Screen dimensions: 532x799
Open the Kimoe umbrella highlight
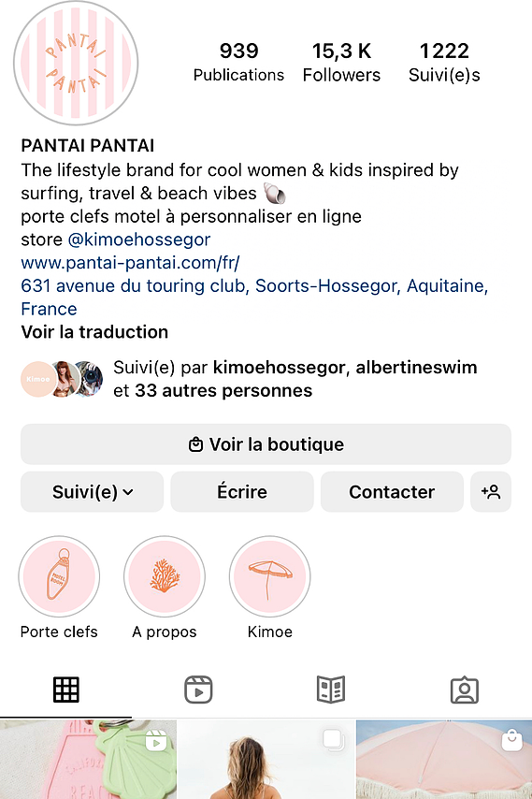coord(270,576)
